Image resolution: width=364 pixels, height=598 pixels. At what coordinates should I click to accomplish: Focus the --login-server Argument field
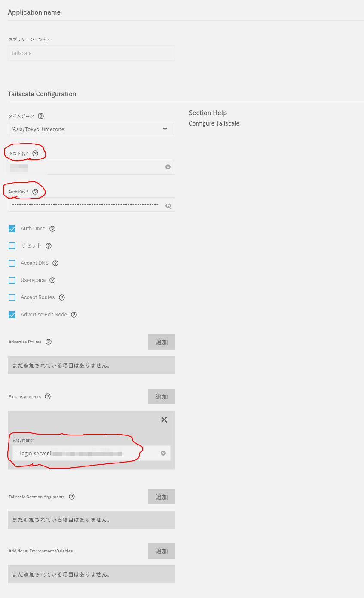92,453
